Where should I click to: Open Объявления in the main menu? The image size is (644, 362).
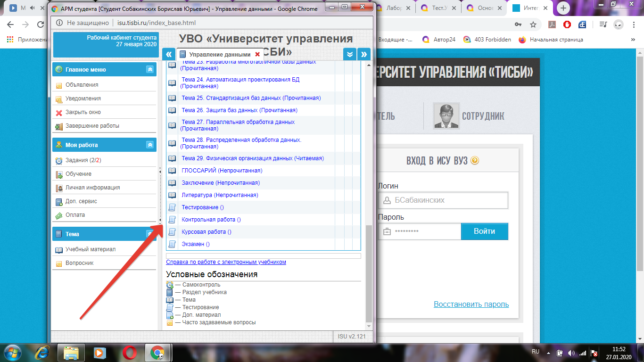[x=82, y=85]
